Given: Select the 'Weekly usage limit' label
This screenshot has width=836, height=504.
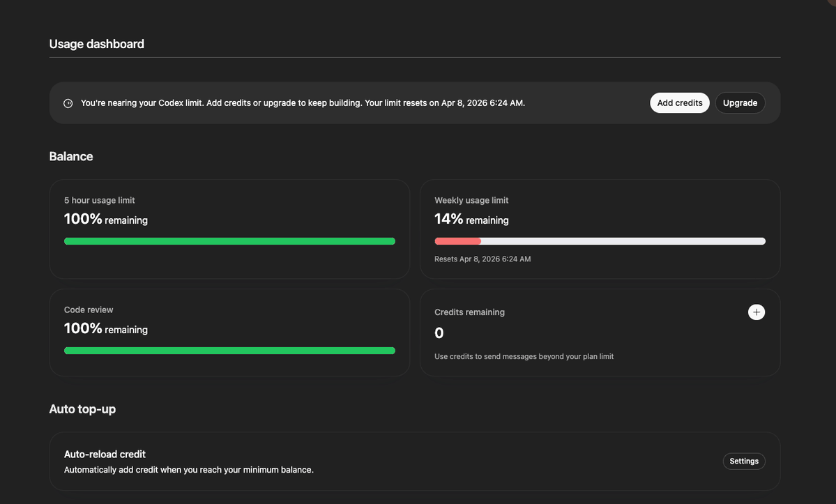Looking at the screenshot, I should (x=471, y=200).
